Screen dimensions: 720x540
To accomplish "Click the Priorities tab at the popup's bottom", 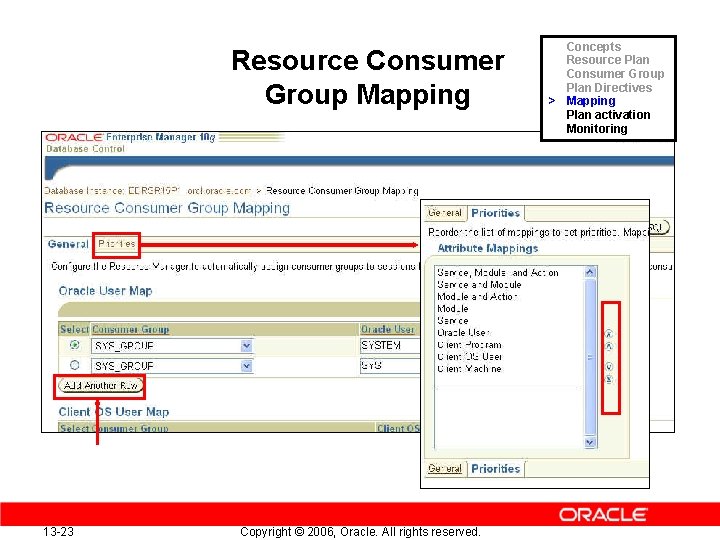I will click(495, 469).
